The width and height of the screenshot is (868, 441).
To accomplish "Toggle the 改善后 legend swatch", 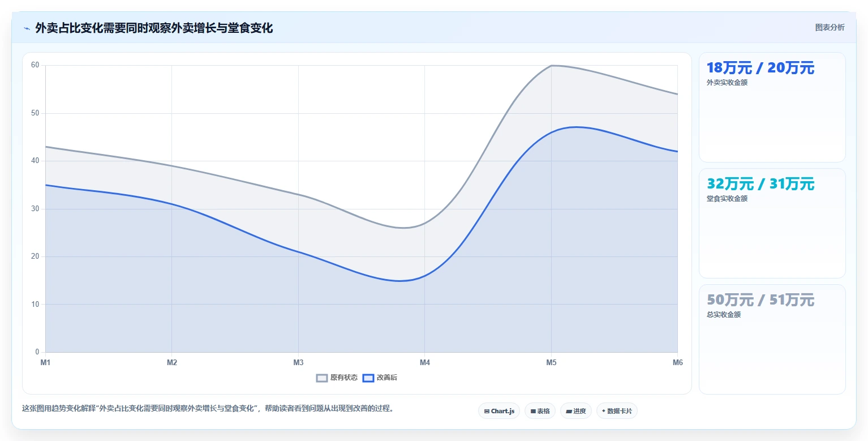I will [x=368, y=378].
